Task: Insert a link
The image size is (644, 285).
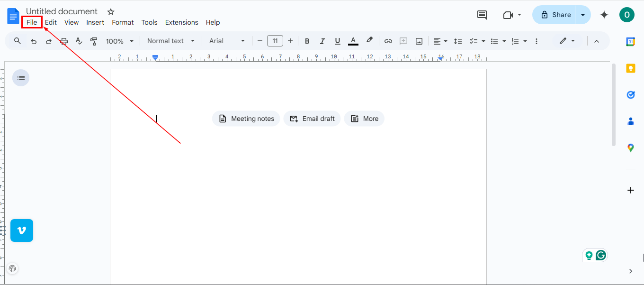Action: 388,41
